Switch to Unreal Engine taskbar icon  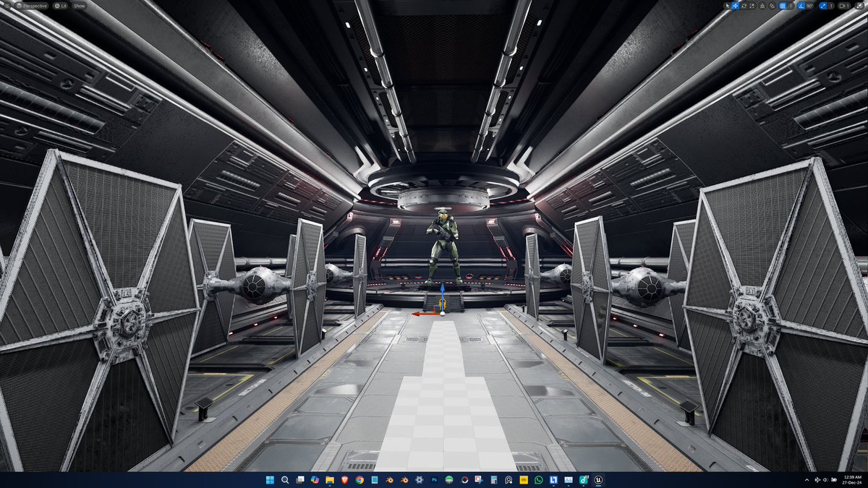pos(597,480)
